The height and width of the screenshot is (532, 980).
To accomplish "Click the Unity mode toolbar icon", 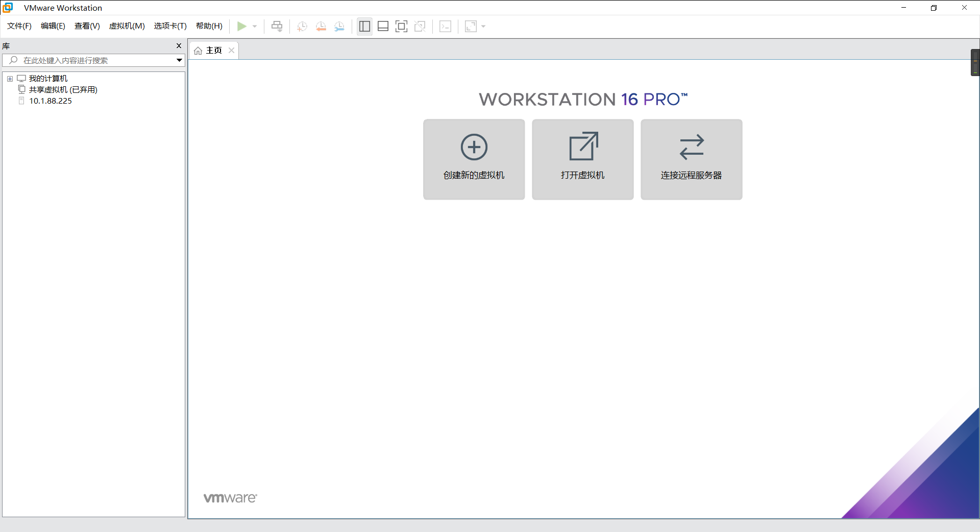I will [420, 26].
